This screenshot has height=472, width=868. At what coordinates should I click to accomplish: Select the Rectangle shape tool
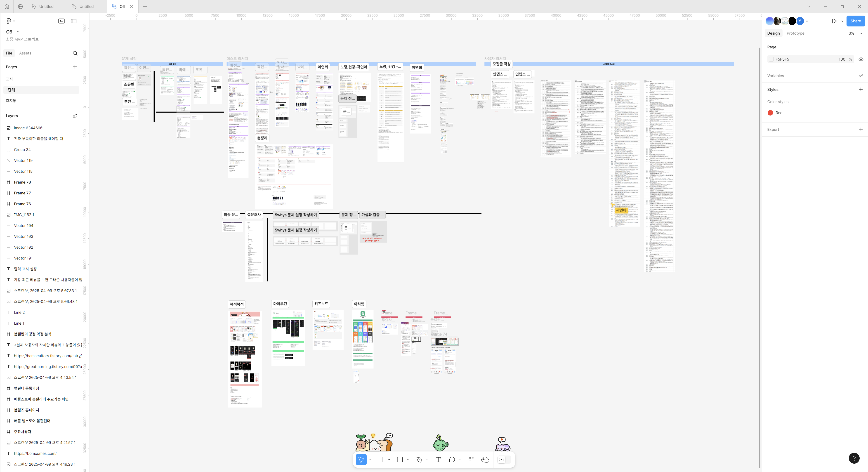pos(400,460)
